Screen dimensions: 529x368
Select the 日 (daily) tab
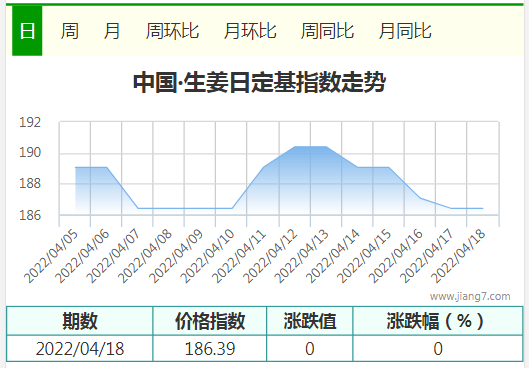click(x=27, y=31)
